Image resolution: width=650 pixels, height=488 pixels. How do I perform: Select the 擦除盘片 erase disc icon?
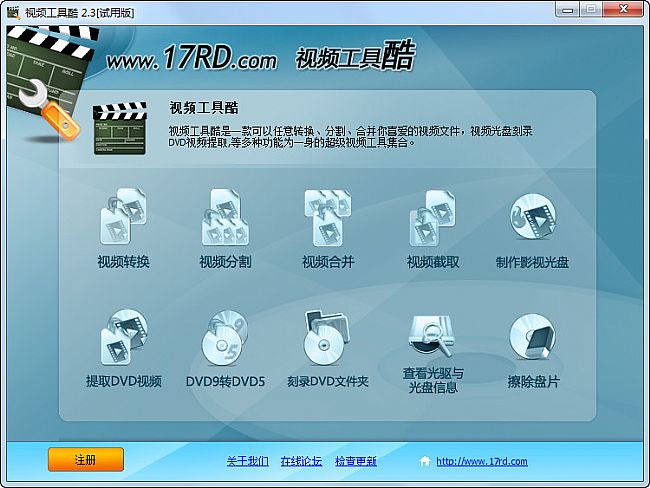533,337
